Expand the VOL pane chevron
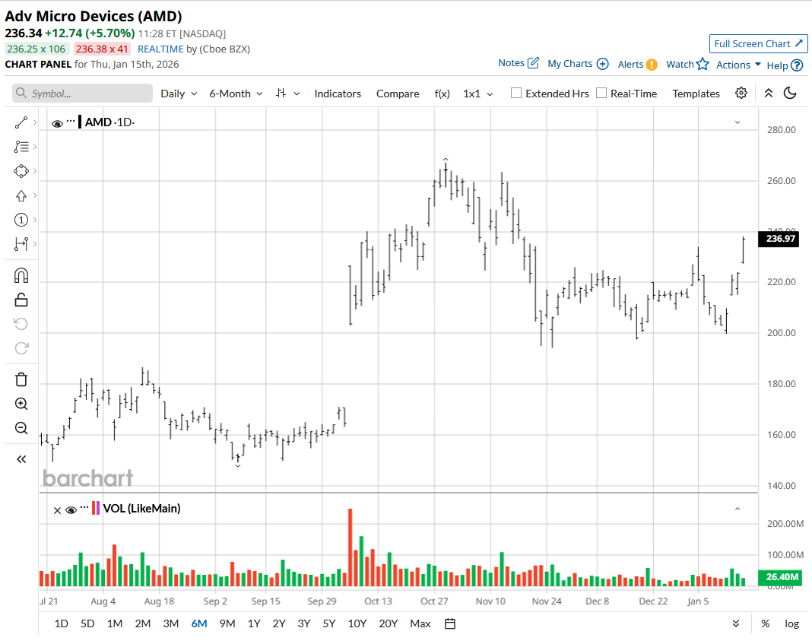 click(x=737, y=509)
